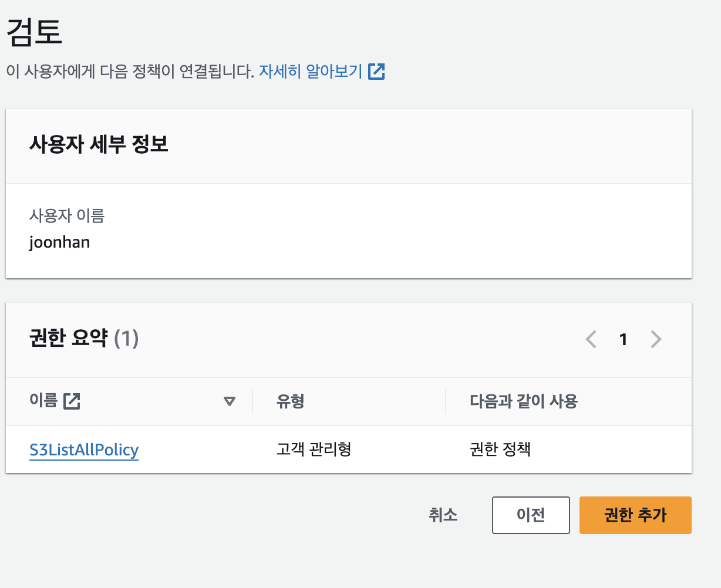Select page number 1 in pagination

coord(624,339)
